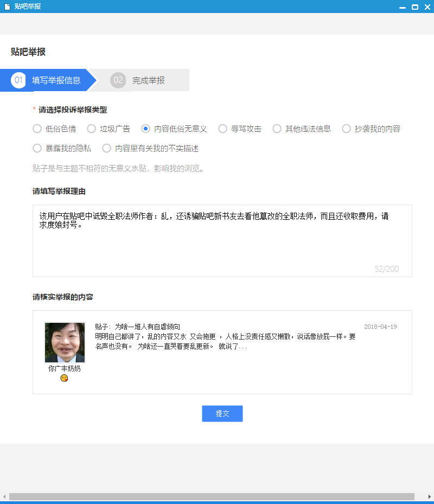The image size is (434, 504).
Task: Close the 贴吧举报 window
Action: coord(427,7)
